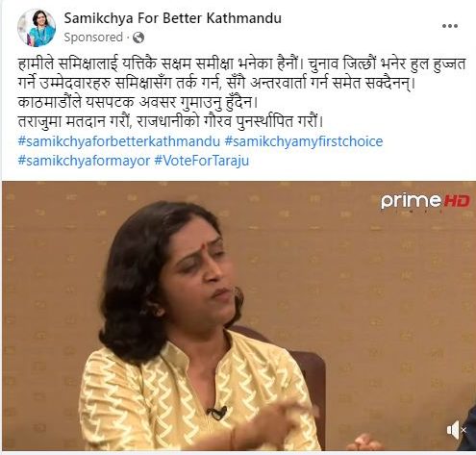The height and width of the screenshot is (455, 476).
Task: Click the post line starting with तराजुमा
Action: point(171,121)
